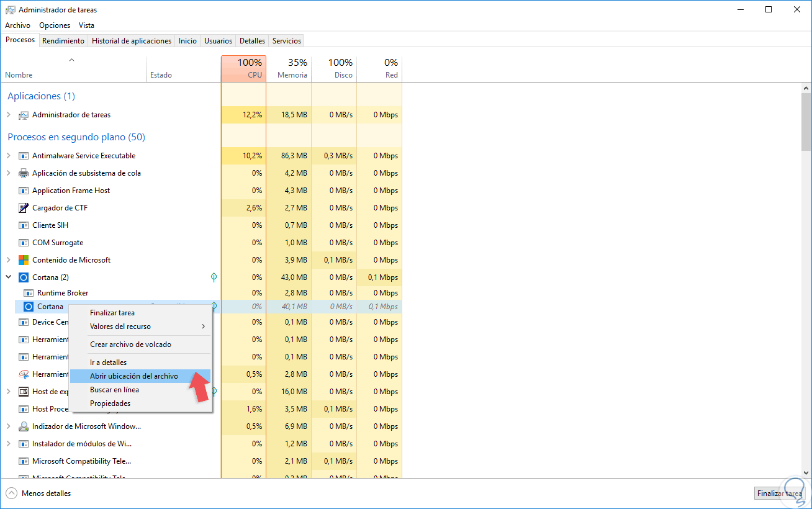Viewport: 812px width, 509px height.
Task: Select the Aplicaciones (1) group header
Action: pos(41,96)
